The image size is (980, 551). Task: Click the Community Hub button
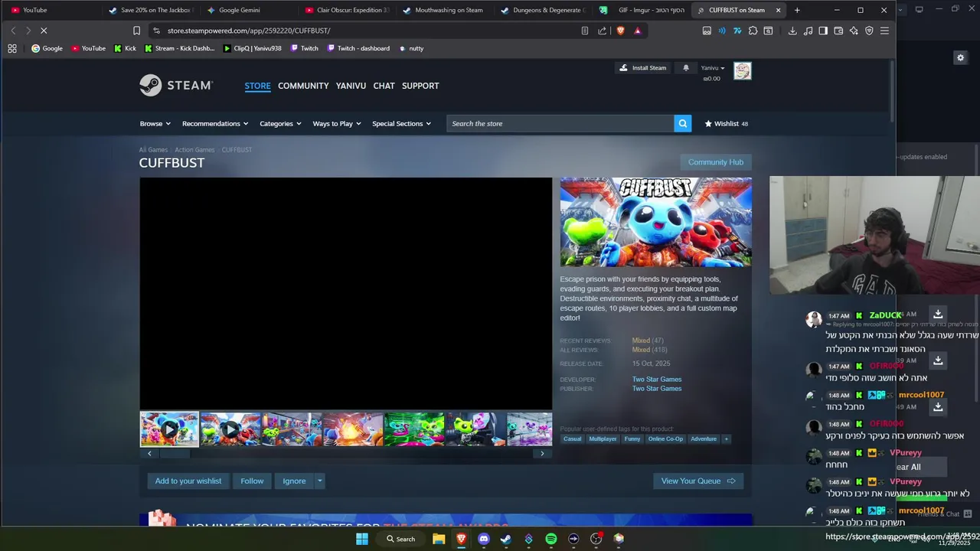click(715, 162)
